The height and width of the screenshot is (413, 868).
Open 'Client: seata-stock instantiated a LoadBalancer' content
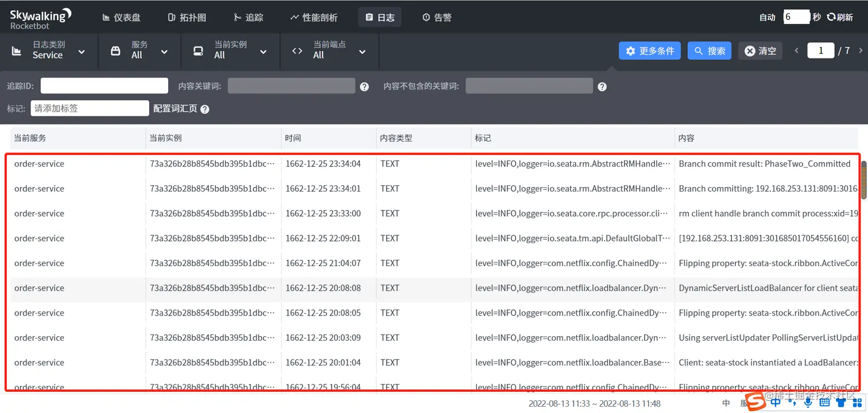pyautogui.click(x=768, y=363)
